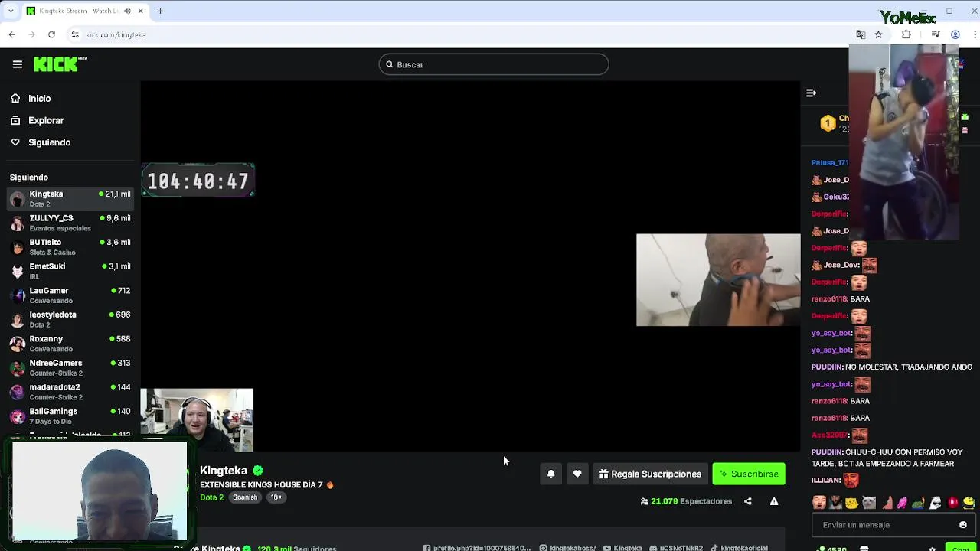
Task: Close the Kingteka Stream tab
Action: tap(141, 11)
